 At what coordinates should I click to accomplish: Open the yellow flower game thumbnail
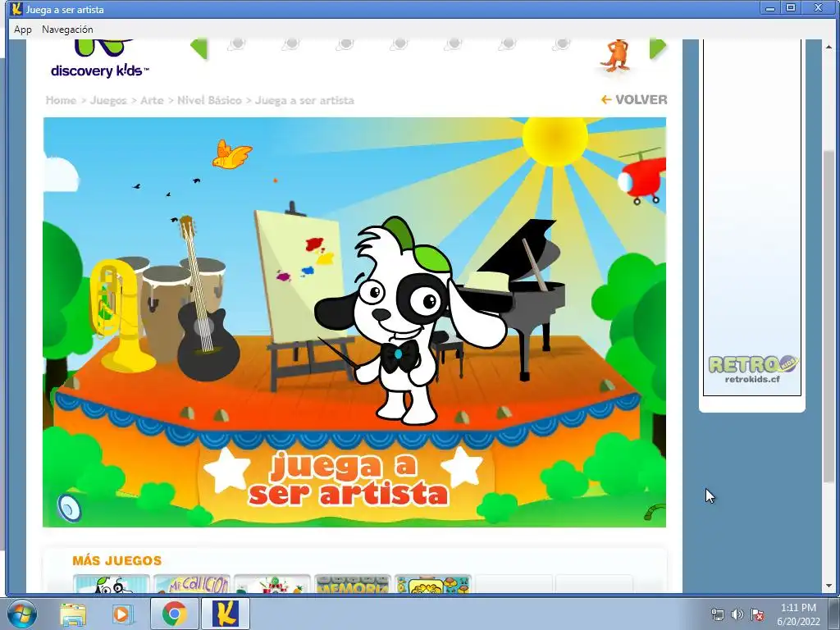click(x=433, y=584)
